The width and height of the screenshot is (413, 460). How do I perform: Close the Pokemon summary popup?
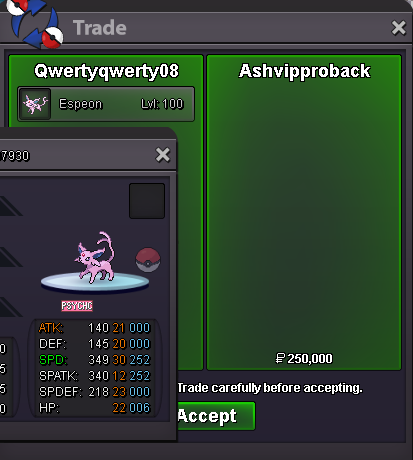[163, 155]
